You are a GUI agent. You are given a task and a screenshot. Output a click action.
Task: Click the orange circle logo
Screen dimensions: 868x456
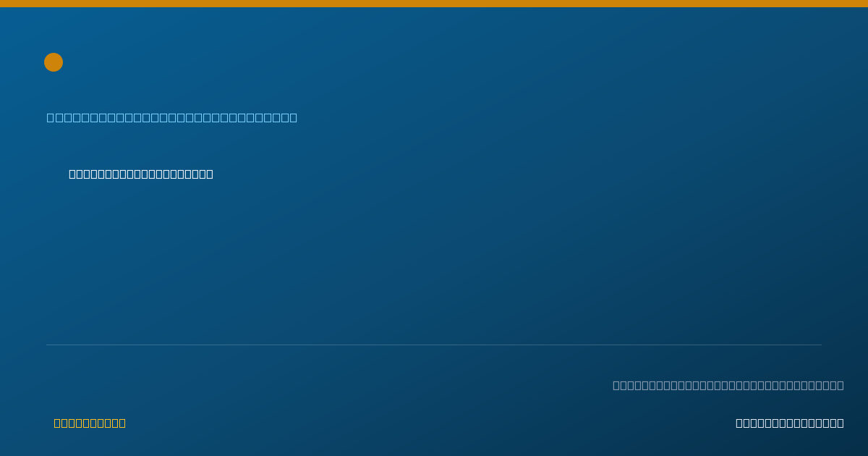point(54,62)
